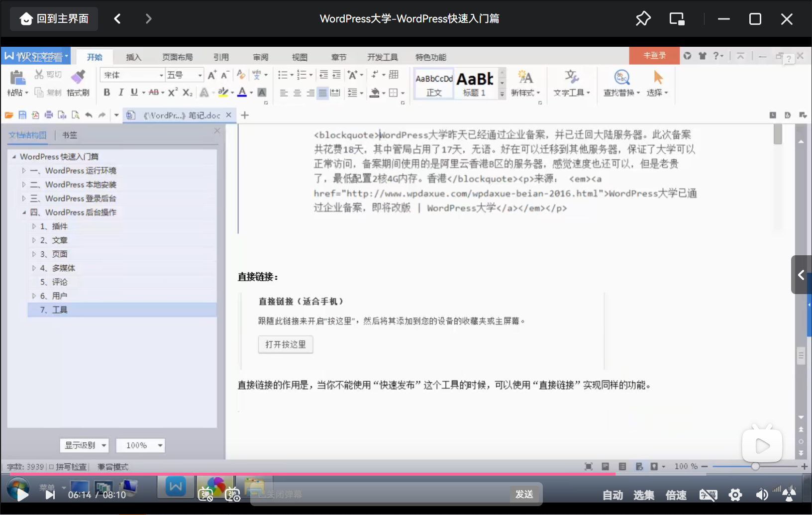
Task: Return to main interface via home button
Action: [x=54, y=19]
